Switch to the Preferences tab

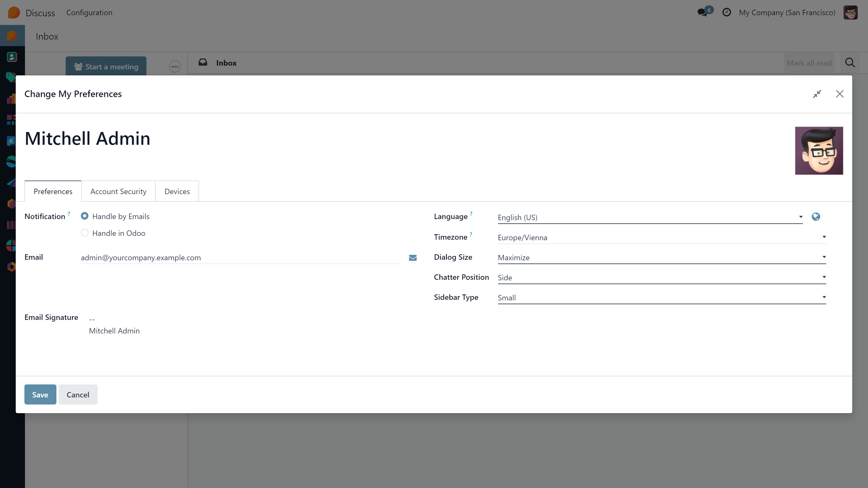click(x=53, y=191)
